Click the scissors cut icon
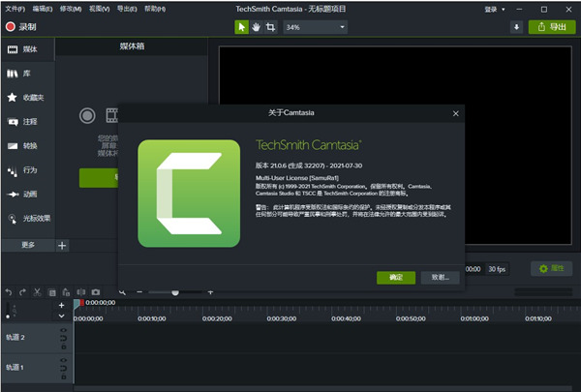581x392 pixels. 38,292
